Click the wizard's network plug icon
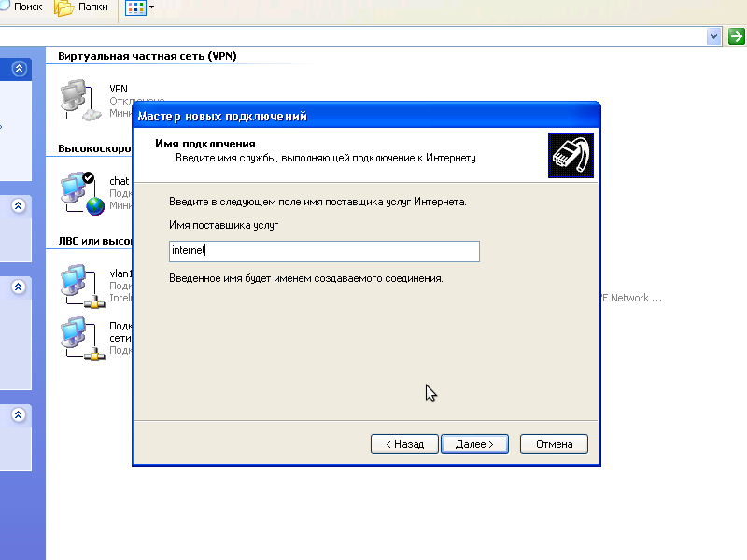Viewport: 747px width, 560px height. [x=571, y=155]
